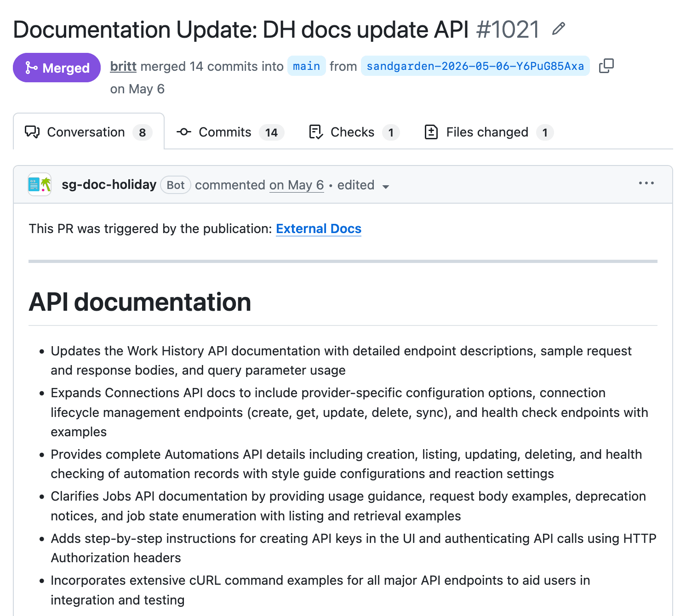Open the sg-doc-holiday author link
Screen dimensions: 686x616
pyautogui.click(x=109, y=184)
